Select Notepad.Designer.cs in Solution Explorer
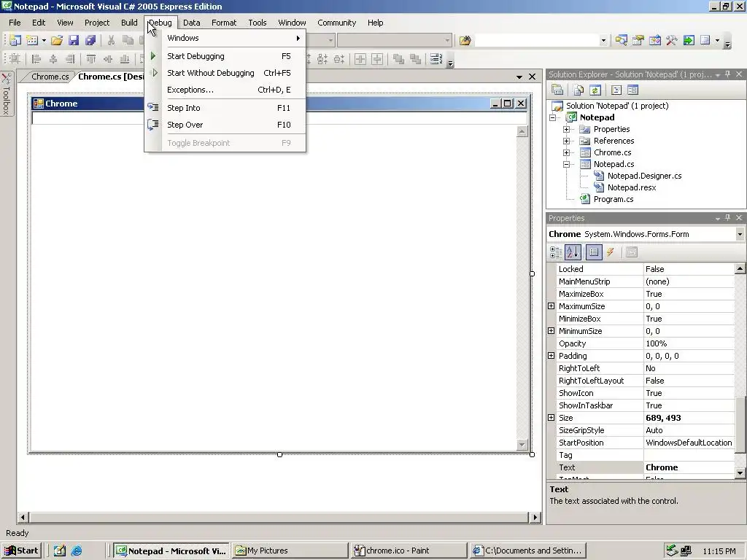The width and height of the screenshot is (747, 560). [644, 176]
